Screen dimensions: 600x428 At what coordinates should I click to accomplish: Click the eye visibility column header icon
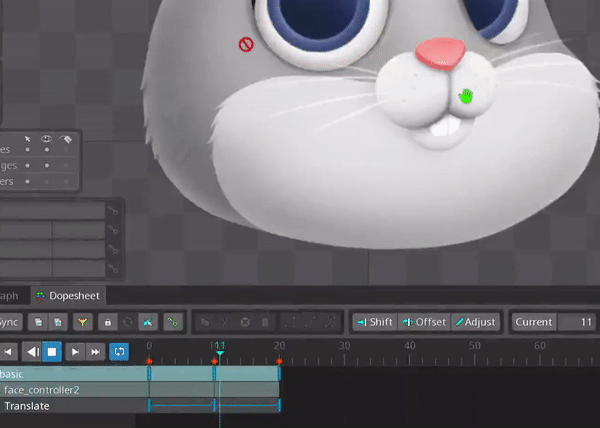pyautogui.click(x=46, y=138)
